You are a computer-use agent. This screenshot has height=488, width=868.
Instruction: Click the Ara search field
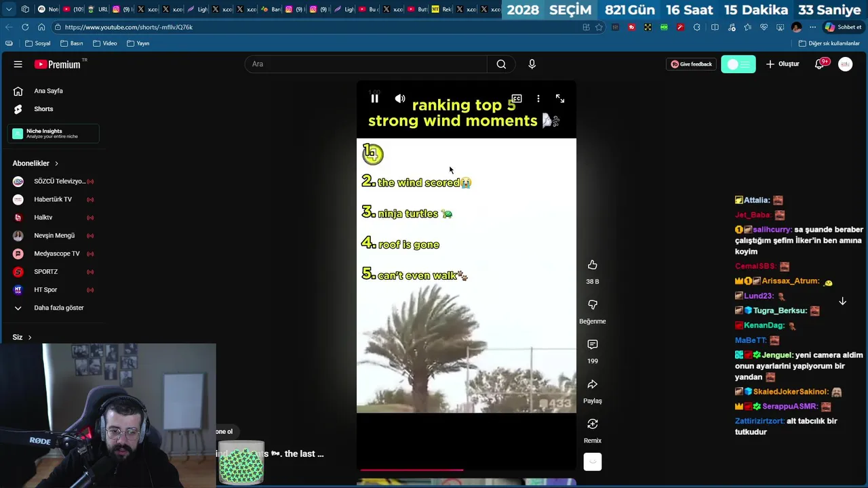pos(366,64)
